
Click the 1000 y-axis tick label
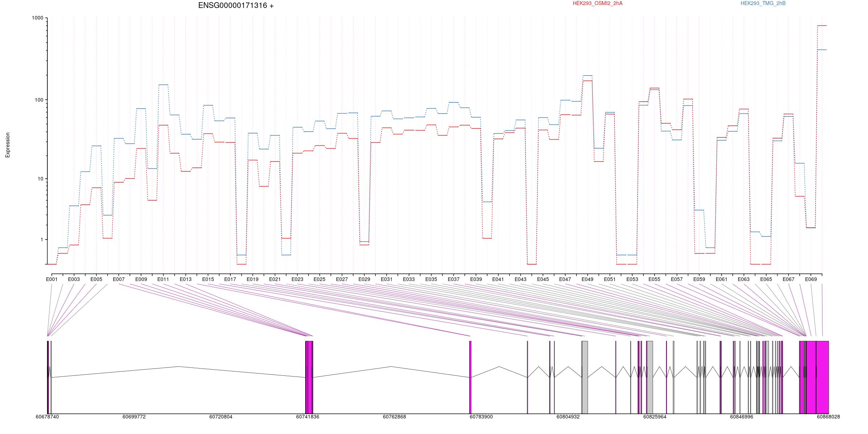37,18
